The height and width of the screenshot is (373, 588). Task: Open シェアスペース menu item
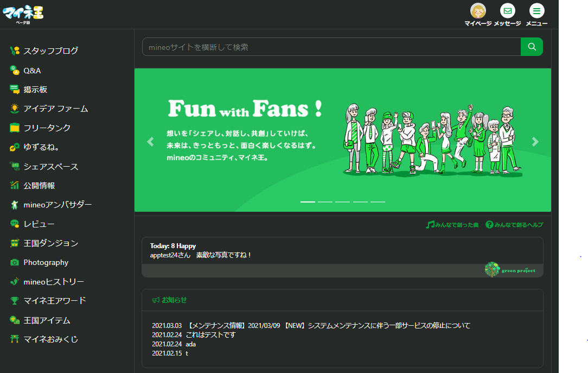pos(50,166)
